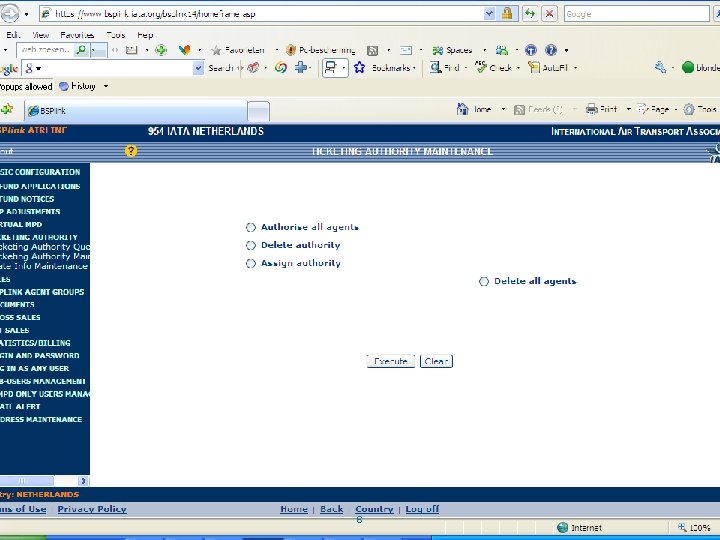Screen dimensions: 720x540
Task: Click the Execute button
Action: click(x=391, y=361)
